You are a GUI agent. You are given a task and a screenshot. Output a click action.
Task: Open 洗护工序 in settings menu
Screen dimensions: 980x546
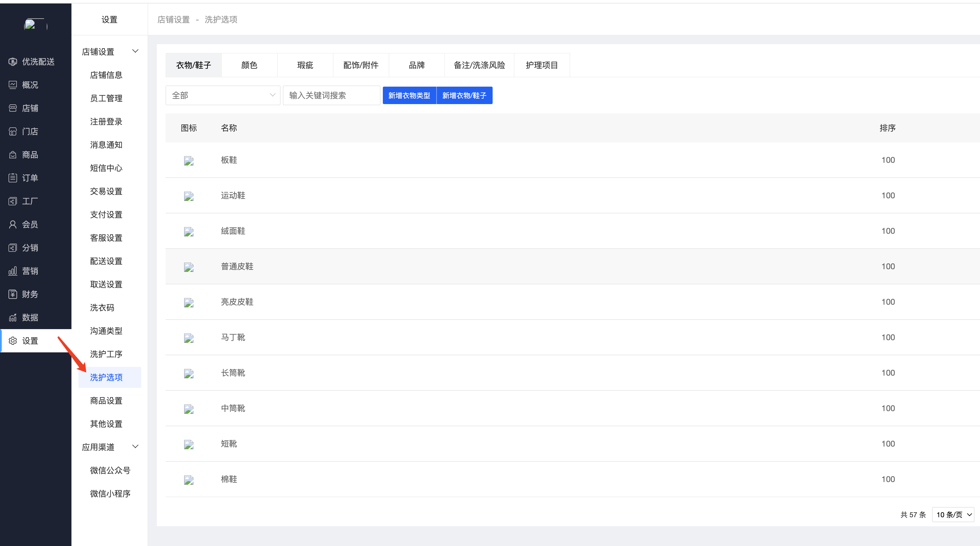click(106, 354)
